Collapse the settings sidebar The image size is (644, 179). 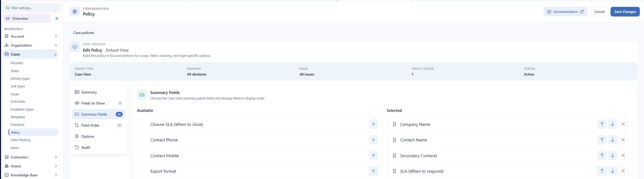57,18
